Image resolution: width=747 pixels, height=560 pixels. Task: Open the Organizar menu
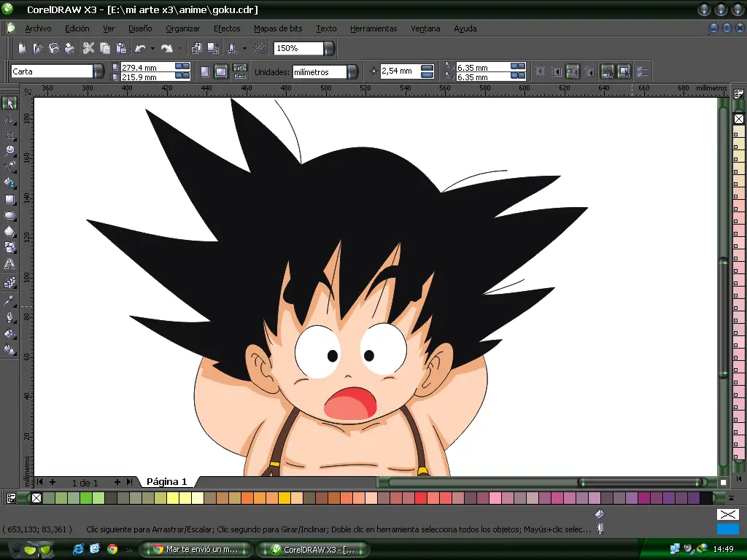point(183,28)
